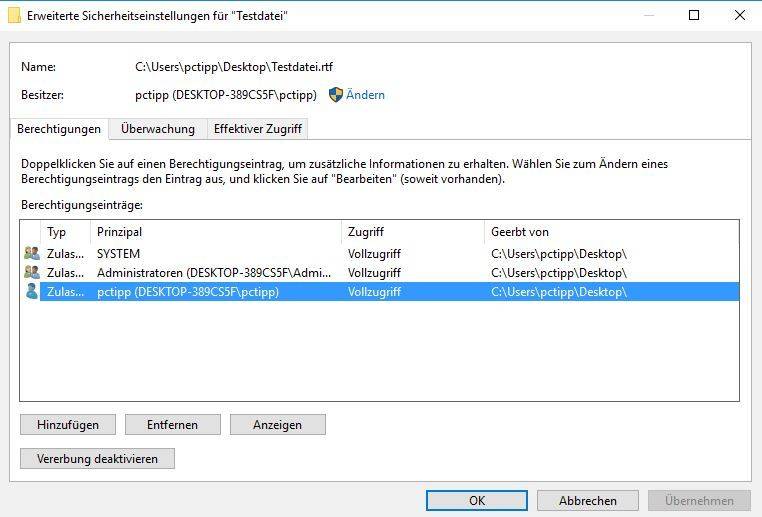Click the Anzeigen button
Image resolution: width=762 pixels, height=517 pixels.
click(x=277, y=424)
